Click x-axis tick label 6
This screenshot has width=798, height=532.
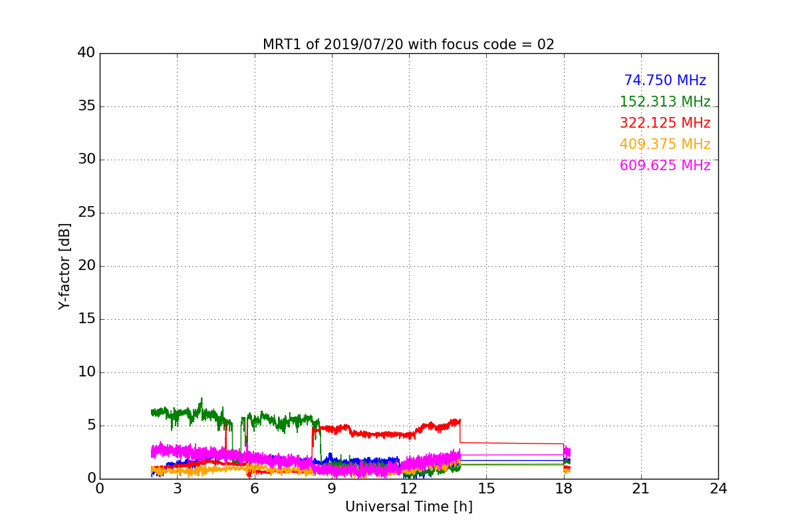pyautogui.click(x=255, y=489)
